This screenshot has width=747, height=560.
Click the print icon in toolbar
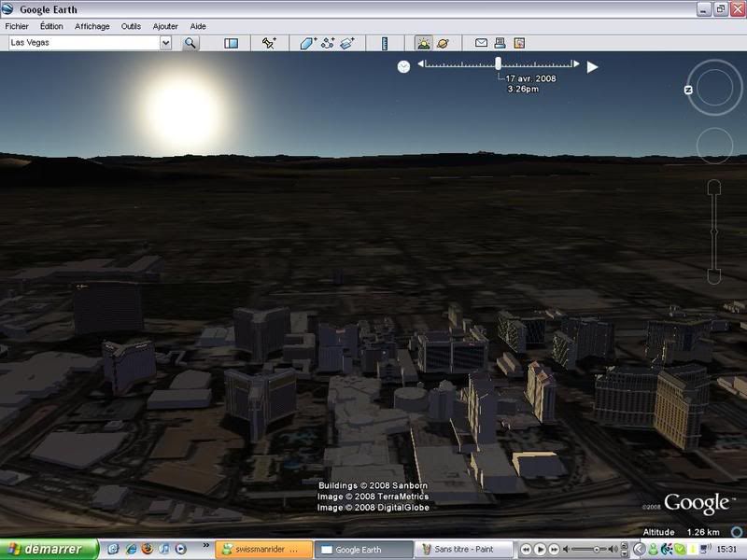[500, 43]
